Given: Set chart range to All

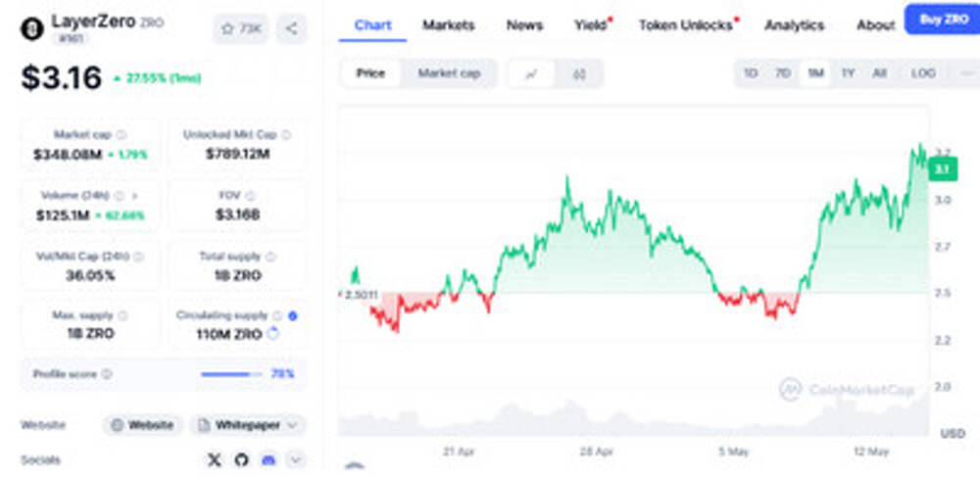Looking at the screenshot, I should point(879,73).
